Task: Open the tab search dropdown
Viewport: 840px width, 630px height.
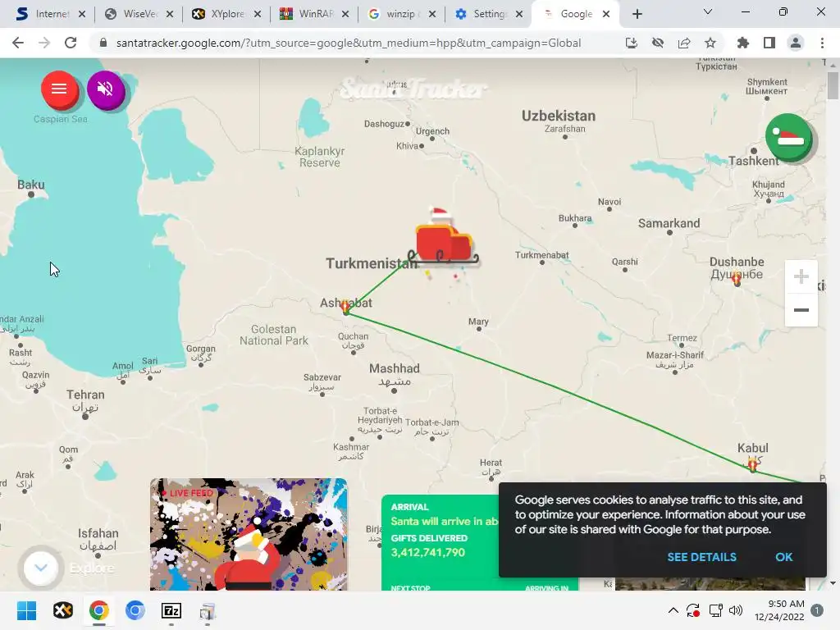Action: (708, 11)
